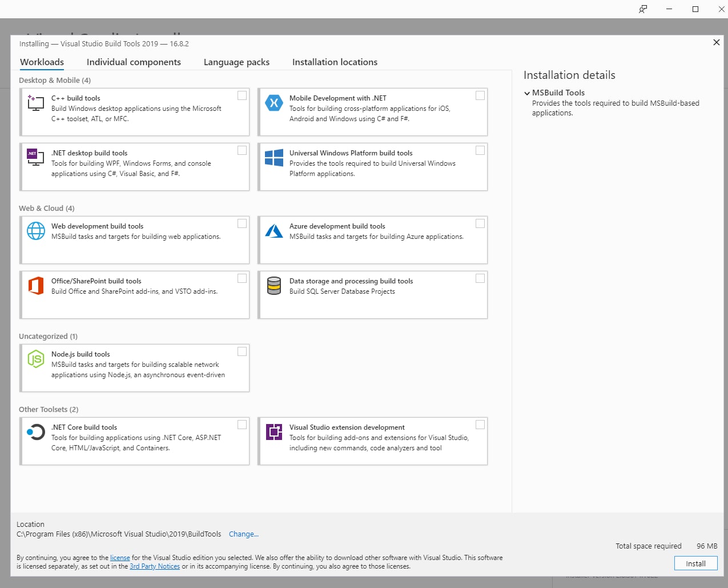
Task: Click the .NET desktop build tools title
Action: 89,153
